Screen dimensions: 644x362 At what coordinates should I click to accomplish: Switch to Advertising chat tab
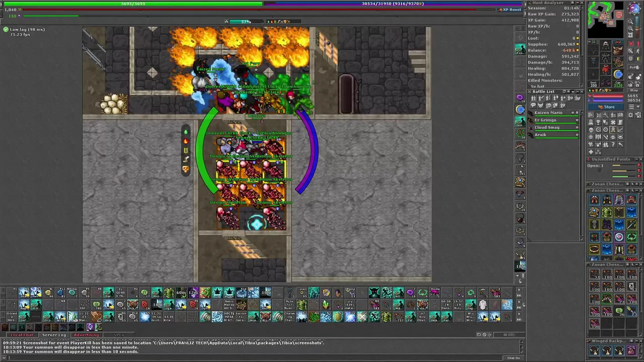(x=86, y=335)
